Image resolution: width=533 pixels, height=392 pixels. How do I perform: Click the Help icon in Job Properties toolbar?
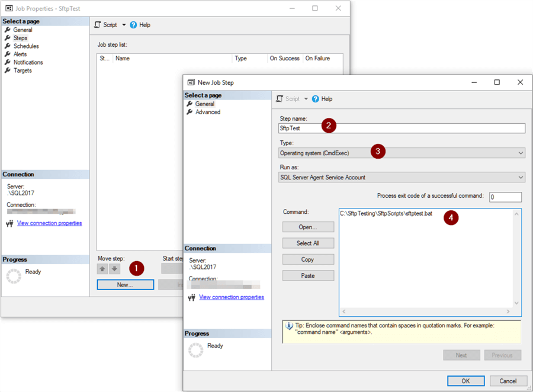click(x=133, y=25)
